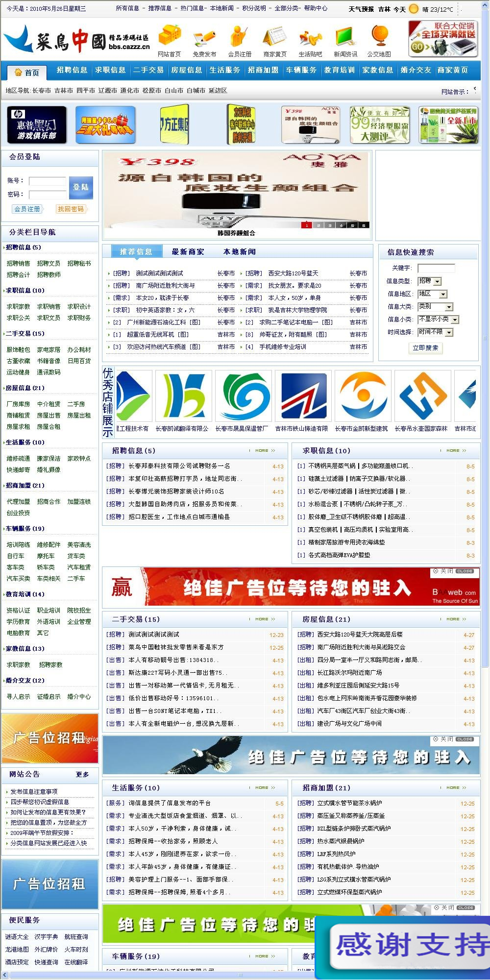Image resolution: width=490 pixels, height=980 pixels.
Task: Expand 二手交易(15) category in sidebar
Action: [x=24, y=334]
